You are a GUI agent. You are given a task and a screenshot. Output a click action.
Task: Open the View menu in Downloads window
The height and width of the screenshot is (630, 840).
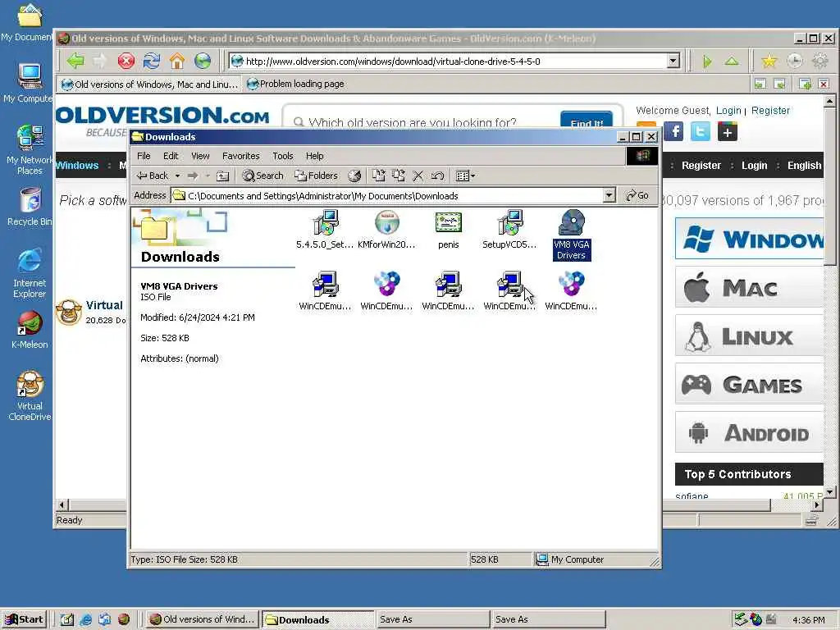(200, 156)
